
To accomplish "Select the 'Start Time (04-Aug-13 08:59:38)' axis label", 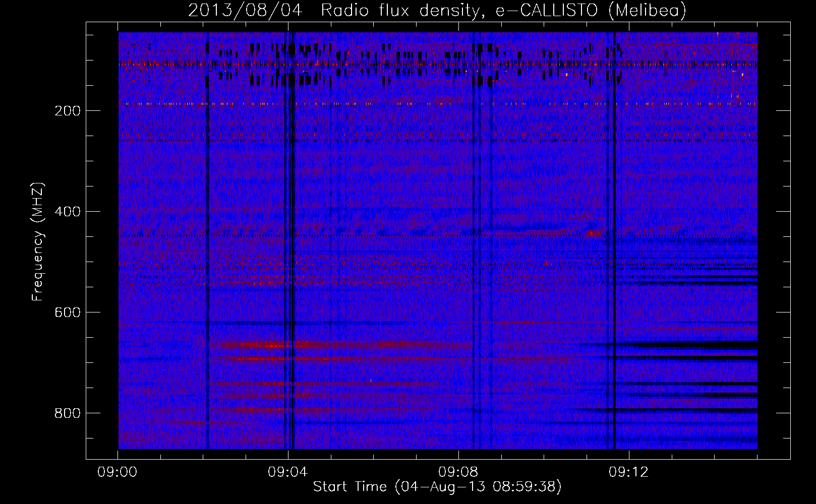I will [437, 487].
